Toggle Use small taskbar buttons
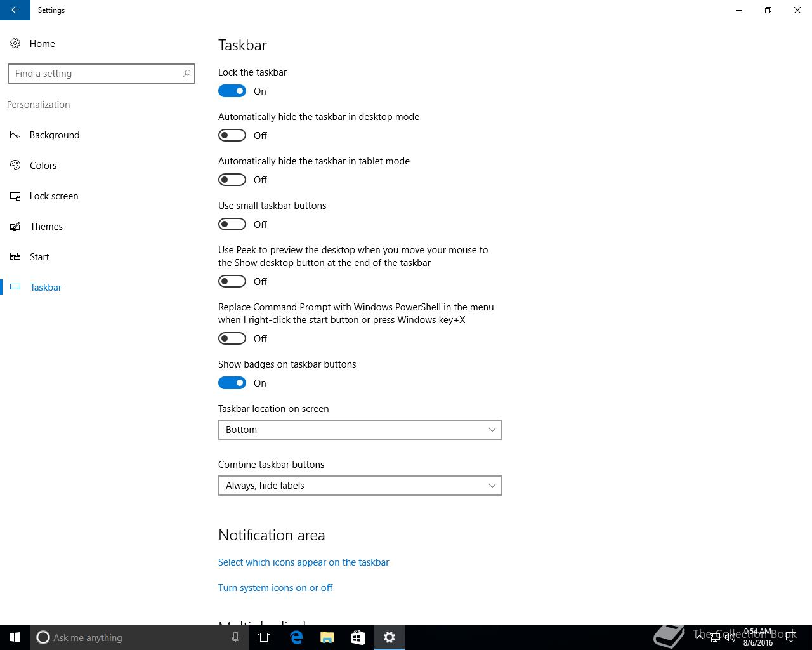 (x=232, y=224)
